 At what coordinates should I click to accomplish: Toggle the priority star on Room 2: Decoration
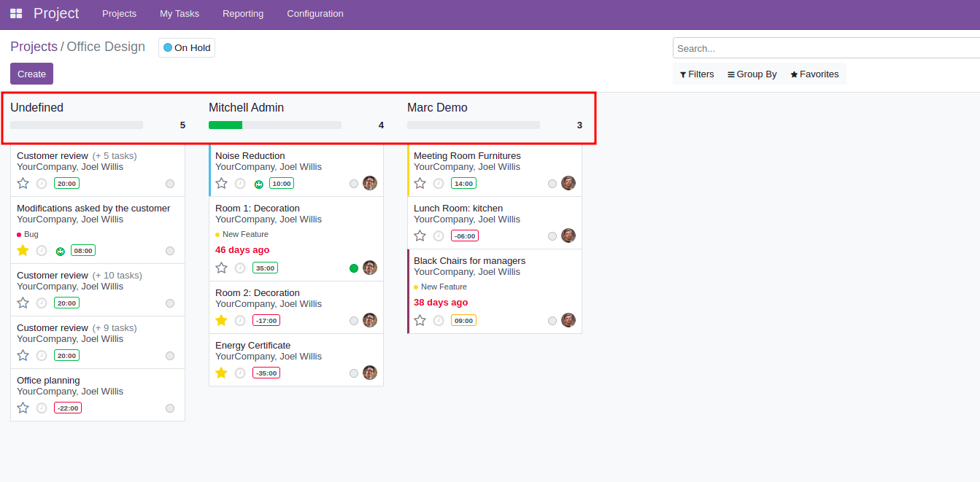[221, 320]
